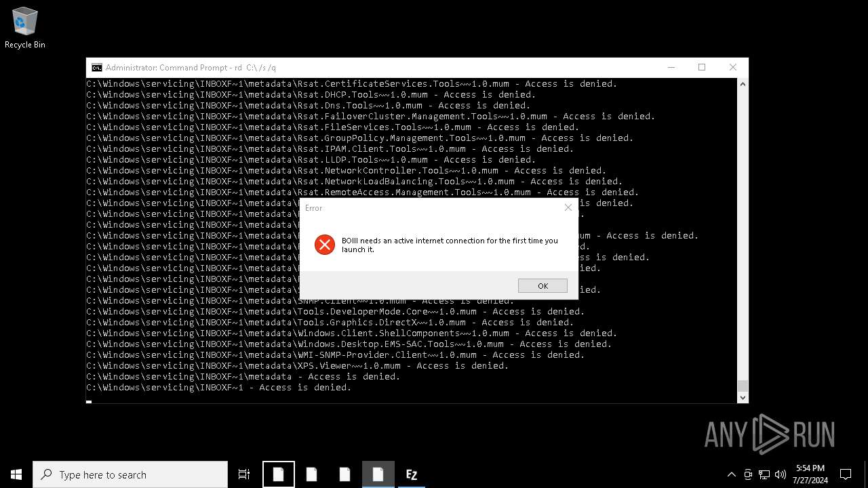868x488 pixels.
Task: Click the Rsat.Dns.Tools access denied line
Action: pos(308,106)
